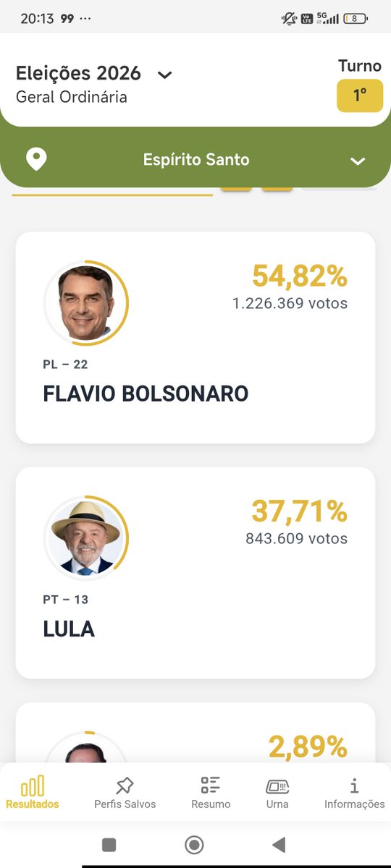The width and height of the screenshot is (391, 868).
Task: Select the Urna ballot box icon
Action: click(277, 786)
